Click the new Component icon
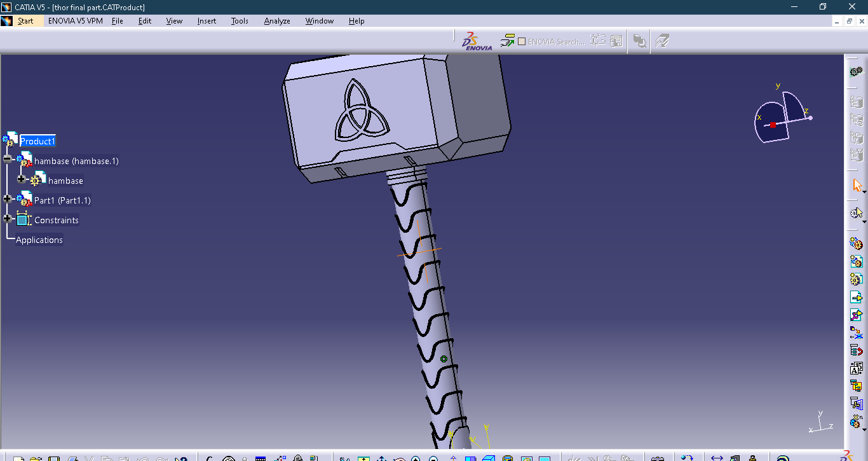The height and width of the screenshot is (461, 868). (x=856, y=244)
